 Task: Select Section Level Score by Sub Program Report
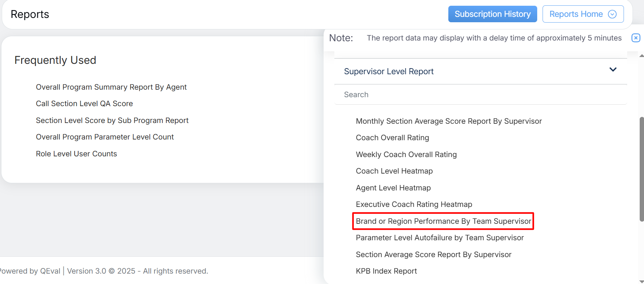pyautogui.click(x=112, y=120)
